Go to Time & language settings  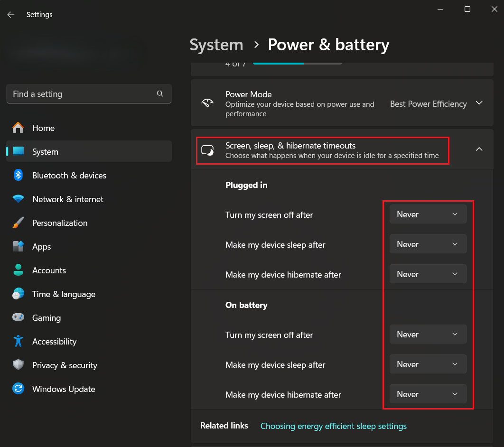click(x=64, y=294)
